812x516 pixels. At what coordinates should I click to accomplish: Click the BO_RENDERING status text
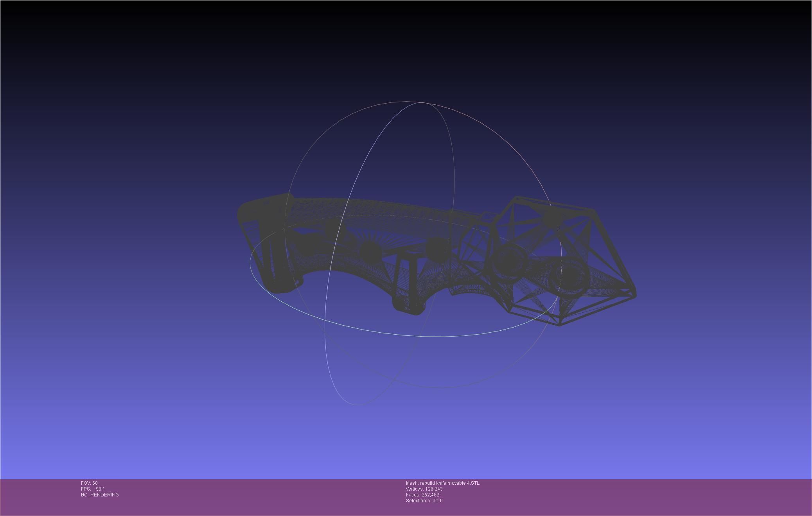(100, 495)
